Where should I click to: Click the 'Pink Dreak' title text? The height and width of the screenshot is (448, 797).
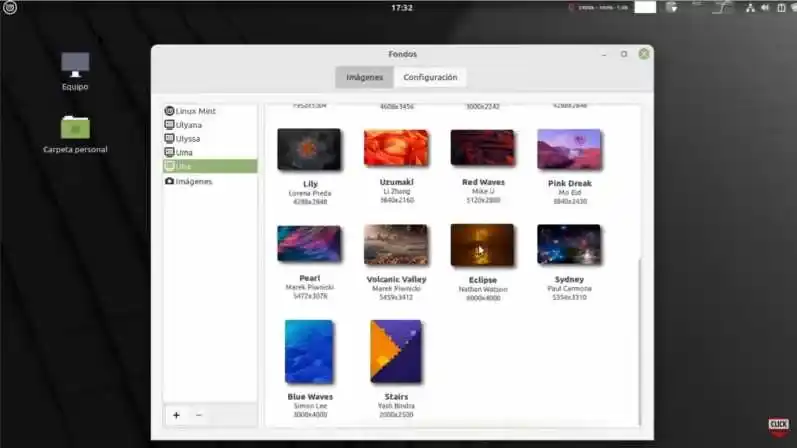point(569,183)
